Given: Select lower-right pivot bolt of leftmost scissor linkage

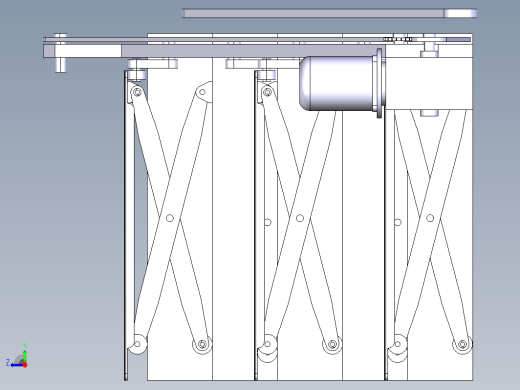Looking at the screenshot, I should pyautogui.click(x=202, y=344).
